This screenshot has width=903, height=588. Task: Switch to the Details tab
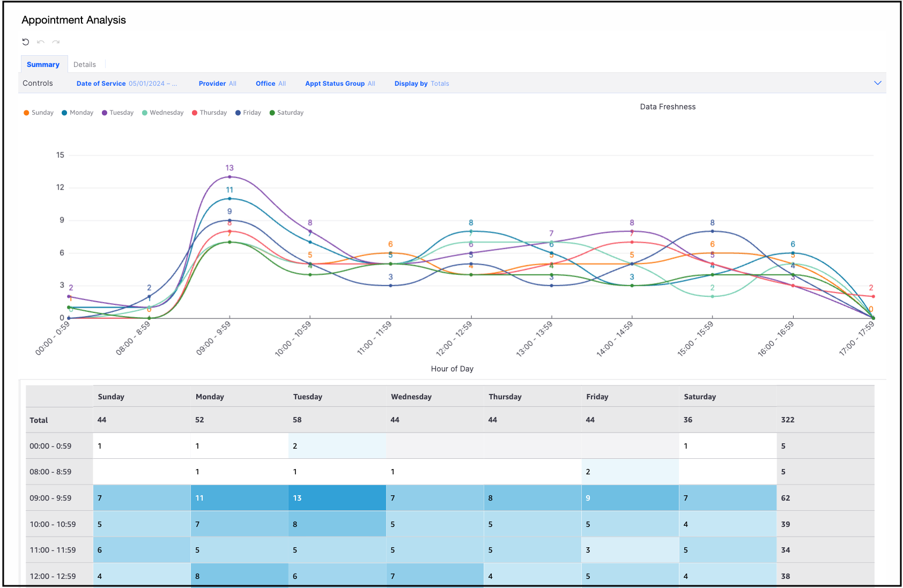click(85, 64)
